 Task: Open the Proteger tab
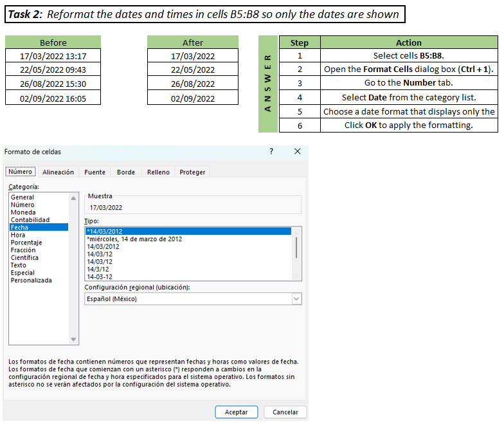coord(192,172)
